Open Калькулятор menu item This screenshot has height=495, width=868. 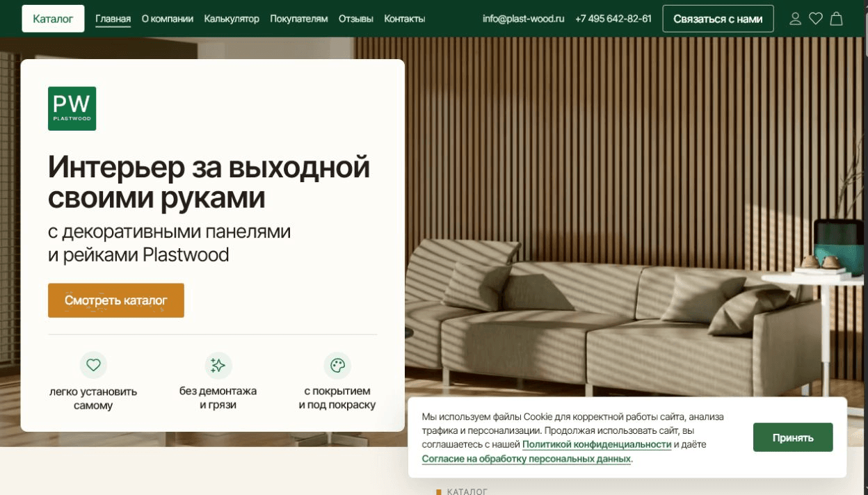[232, 19]
